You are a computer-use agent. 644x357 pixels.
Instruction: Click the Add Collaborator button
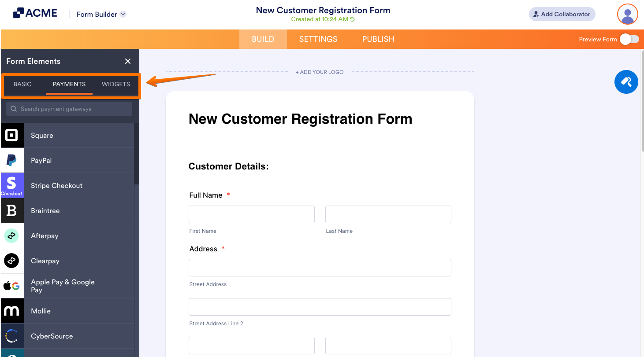pos(562,14)
